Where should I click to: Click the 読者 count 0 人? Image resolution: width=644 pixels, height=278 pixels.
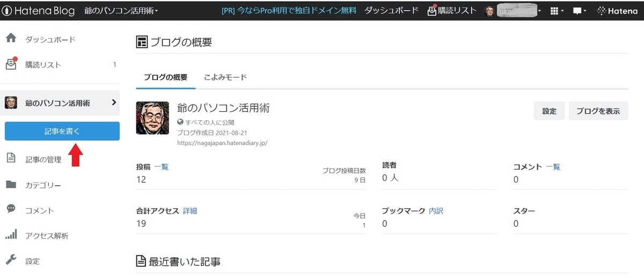(390, 178)
